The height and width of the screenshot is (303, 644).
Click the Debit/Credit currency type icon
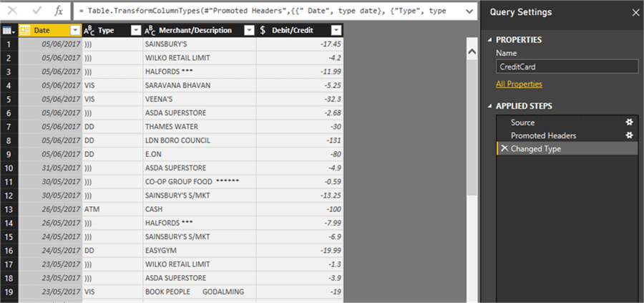(x=263, y=30)
